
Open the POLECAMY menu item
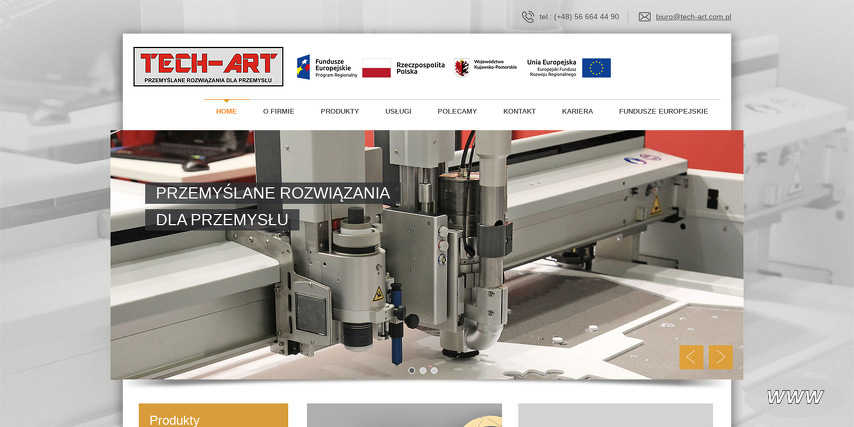click(457, 111)
